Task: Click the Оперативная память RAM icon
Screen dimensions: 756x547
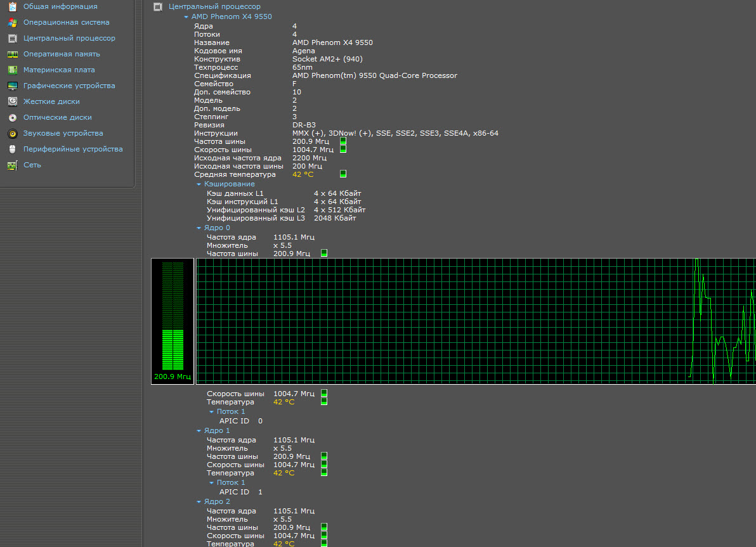Action: click(x=12, y=54)
